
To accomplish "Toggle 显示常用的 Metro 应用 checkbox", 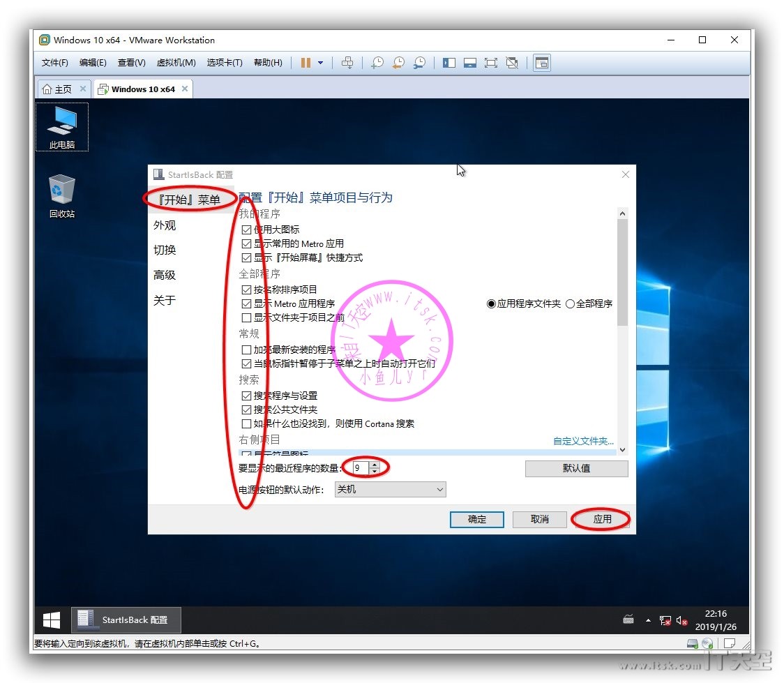I will tap(246, 243).
